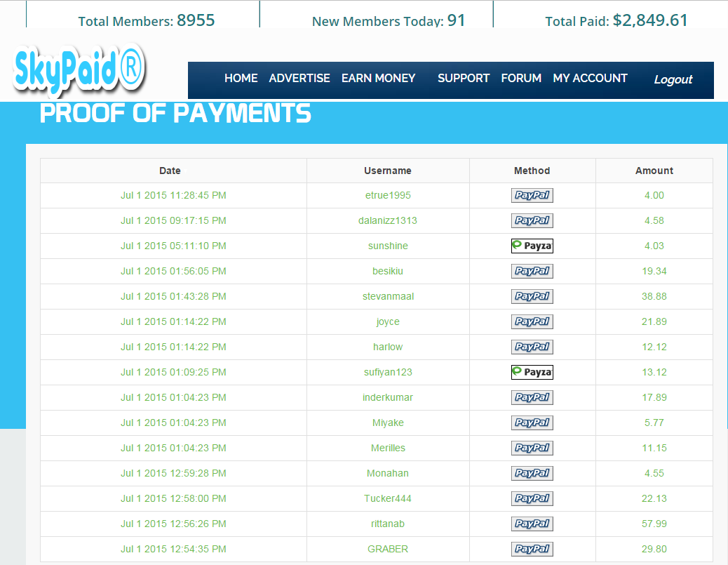This screenshot has height=565, width=728.
Task: Go to EARN MONEY section
Action: [x=379, y=78]
